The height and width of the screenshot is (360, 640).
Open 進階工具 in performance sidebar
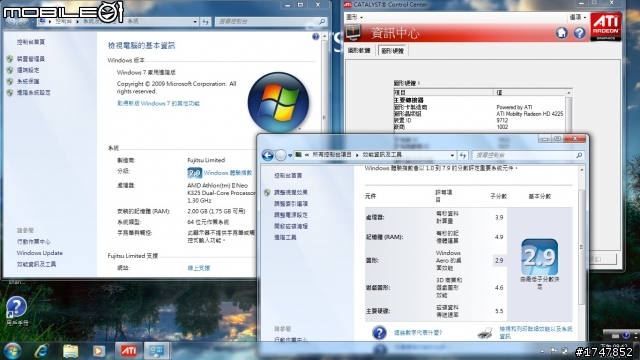[x=285, y=237]
